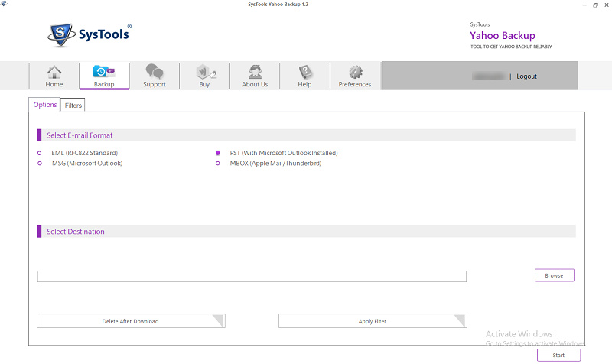Select MSG (Microsoft Outlook) format
This screenshot has height=364, width=612.
coord(40,163)
